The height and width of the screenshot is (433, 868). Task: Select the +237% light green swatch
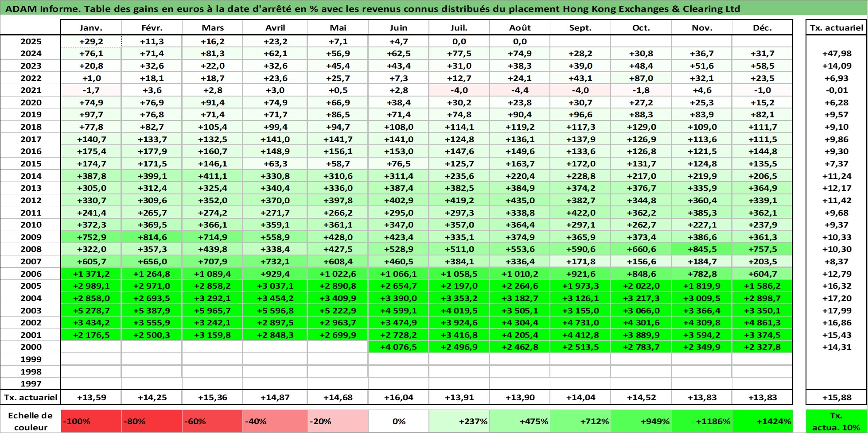tap(459, 421)
